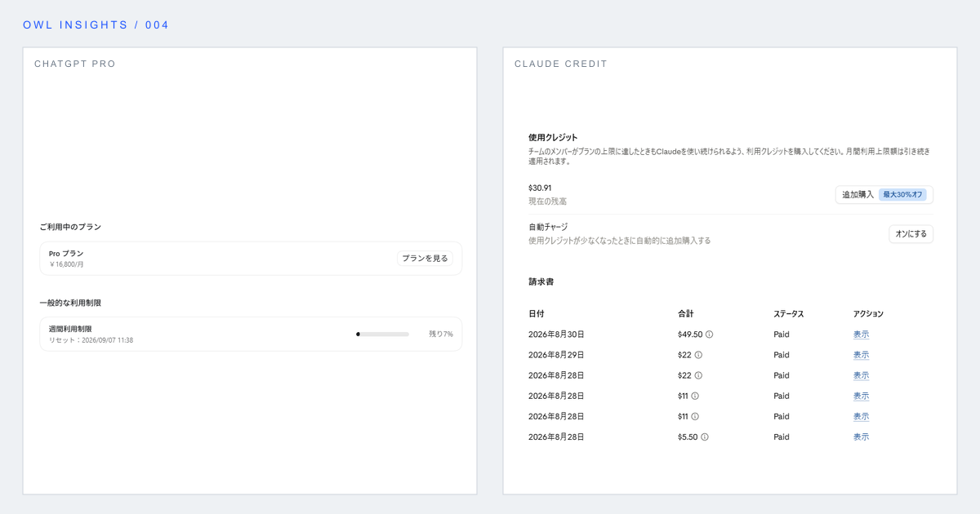View the $5.50 invoice via 表示
This screenshot has width=980, height=514.
tap(861, 436)
